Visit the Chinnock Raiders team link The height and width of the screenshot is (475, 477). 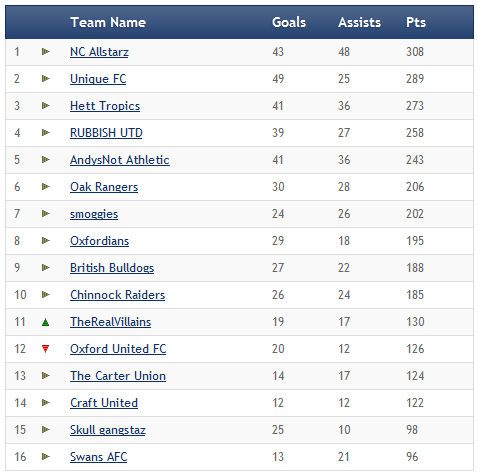pos(118,295)
